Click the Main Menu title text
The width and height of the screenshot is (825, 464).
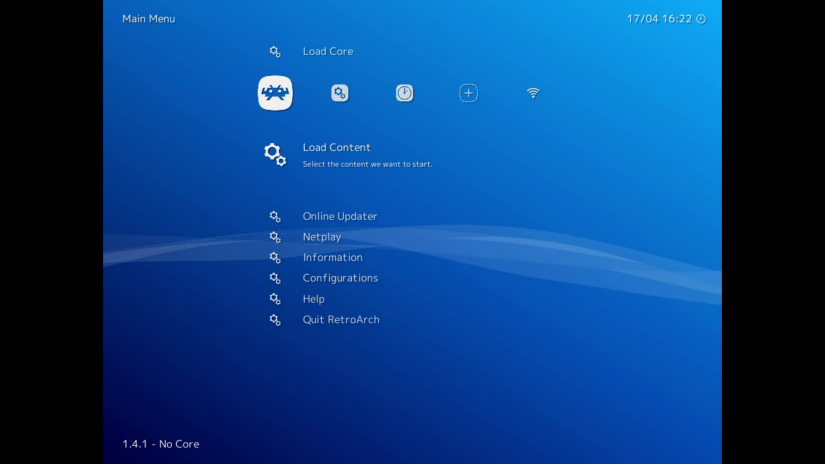(x=149, y=19)
